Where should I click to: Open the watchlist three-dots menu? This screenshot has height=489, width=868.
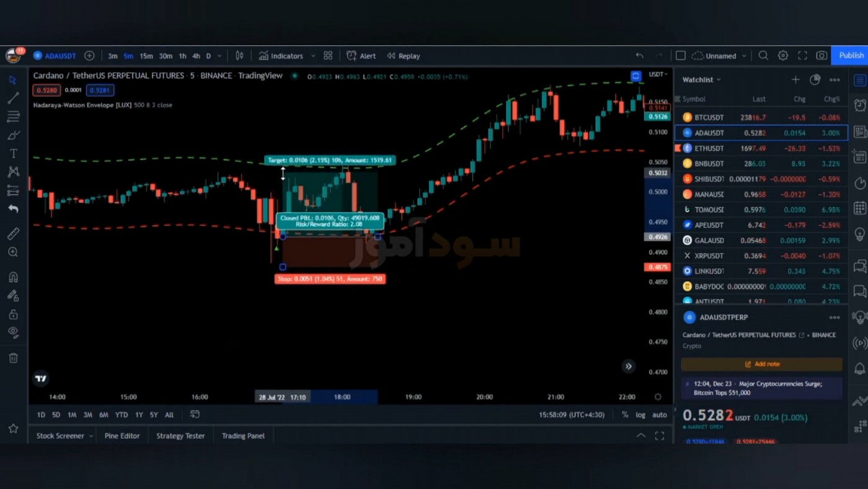(835, 79)
